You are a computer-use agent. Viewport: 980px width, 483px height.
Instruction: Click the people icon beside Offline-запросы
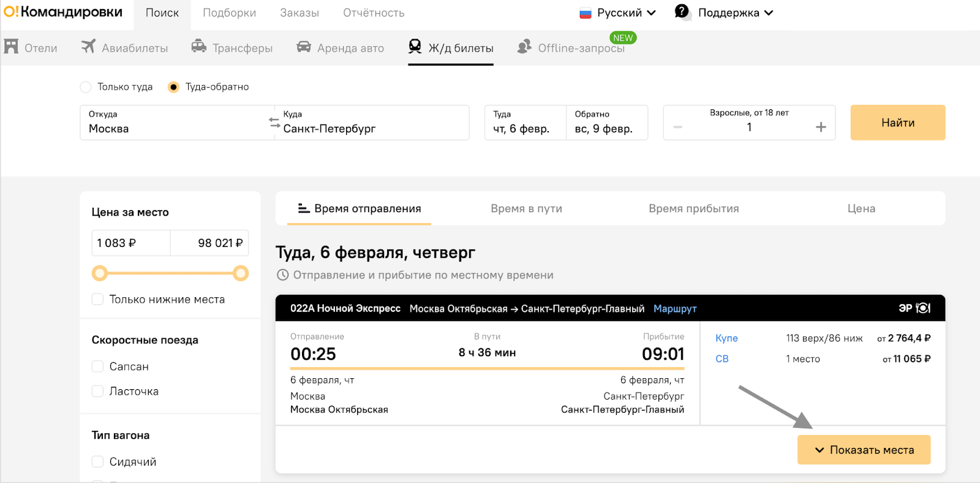pos(524,47)
